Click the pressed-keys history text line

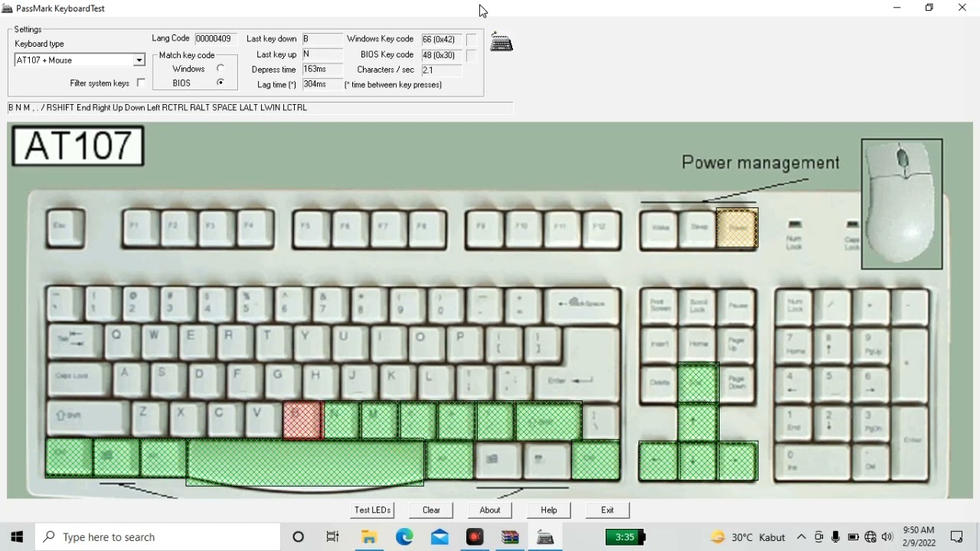click(x=260, y=108)
